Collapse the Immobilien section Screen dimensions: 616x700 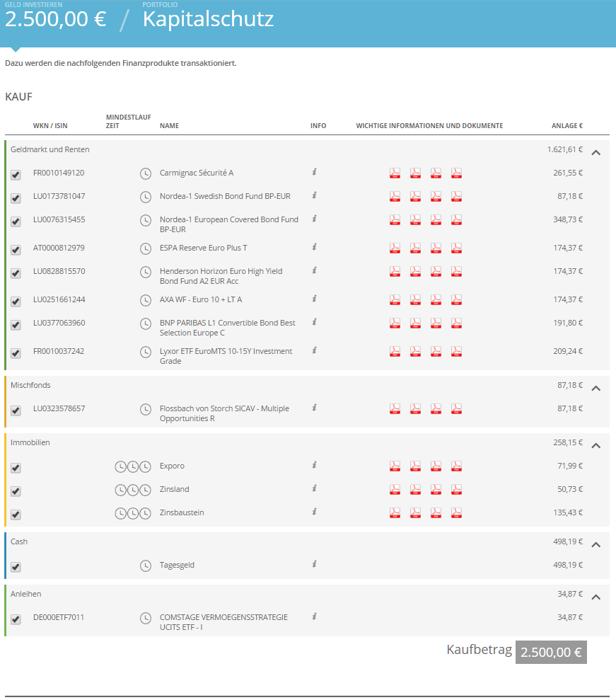click(596, 445)
